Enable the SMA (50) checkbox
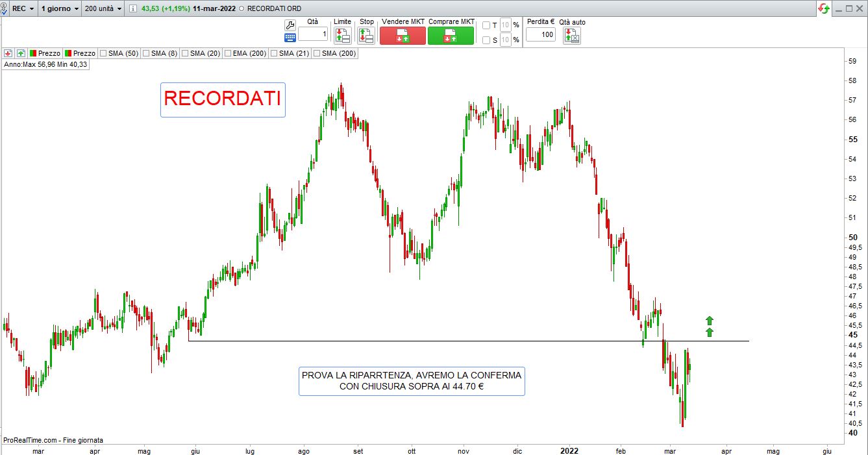The width and height of the screenshot is (868, 455). (104, 53)
